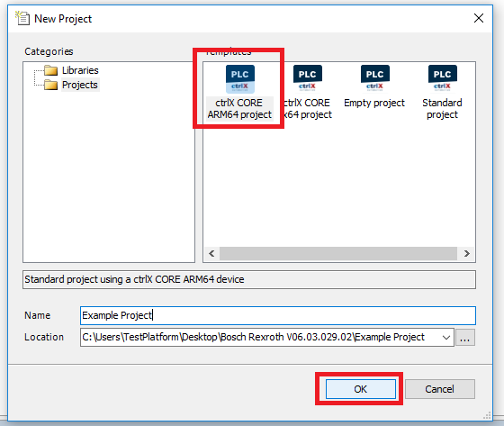Image resolution: width=504 pixels, height=426 pixels.
Task: Select the ctrlX CORE x64 project template
Action: pyautogui.click(x=308, y=93)
